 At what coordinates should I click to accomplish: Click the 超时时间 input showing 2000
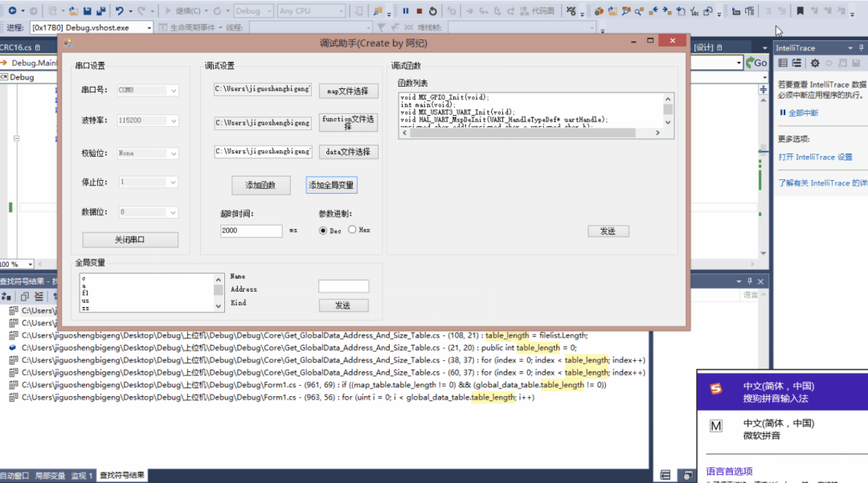[x=252, y=231]
